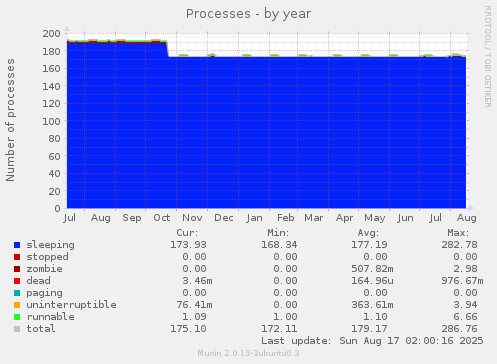Click total current value 175.10
Screen dimensions: 497x364
pos(188,329)
